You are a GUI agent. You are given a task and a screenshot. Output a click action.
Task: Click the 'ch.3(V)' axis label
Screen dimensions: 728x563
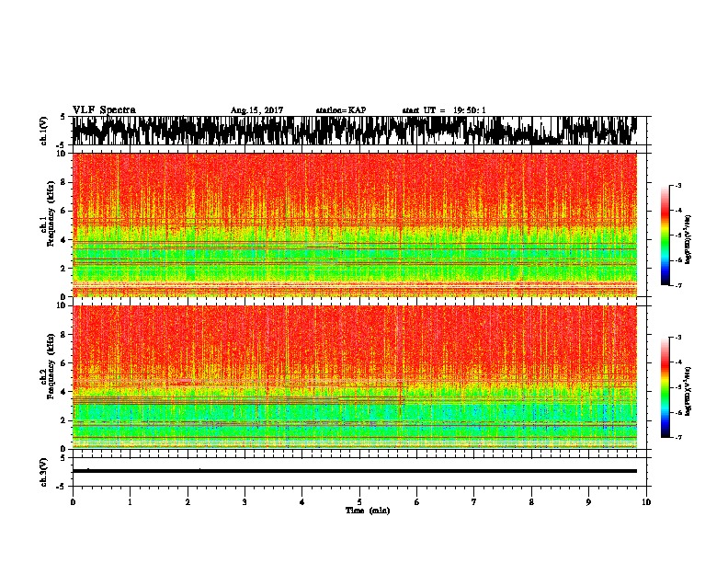tap(44, 472)
